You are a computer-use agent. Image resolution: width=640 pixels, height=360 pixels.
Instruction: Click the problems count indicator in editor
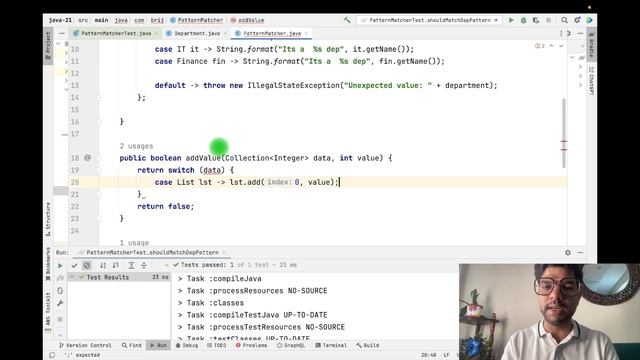[x=540, y=46]
